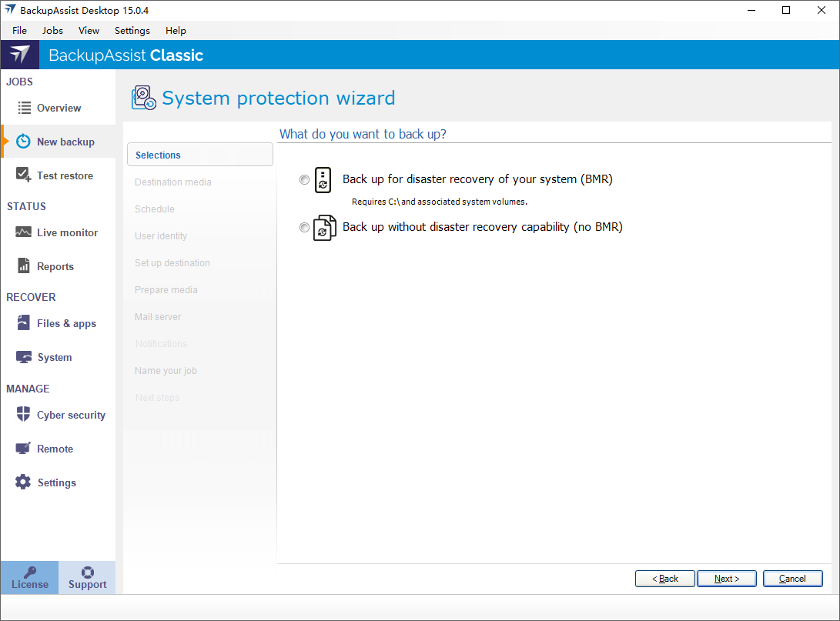Open Live monitor label
The width and height of the screenshot is (840, 621).
point(68,232)
